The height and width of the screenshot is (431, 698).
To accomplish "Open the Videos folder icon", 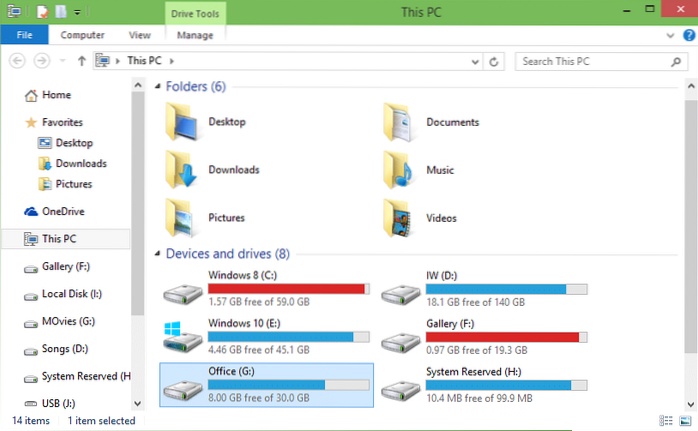I will (401, 217).
